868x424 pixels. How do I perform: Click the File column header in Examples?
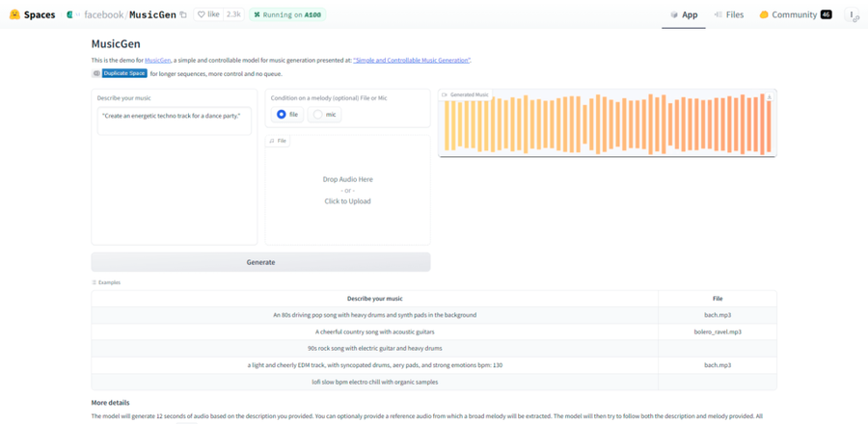(718, 299)
